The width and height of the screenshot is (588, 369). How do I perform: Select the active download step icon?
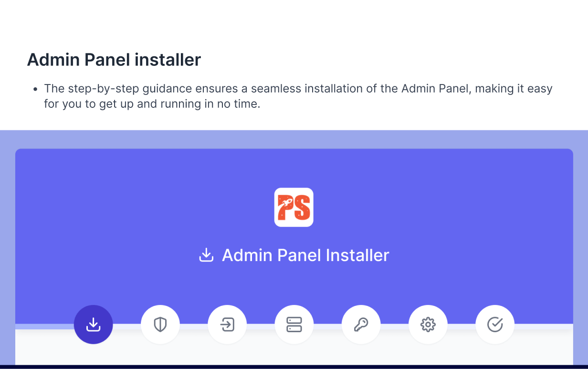94,325
